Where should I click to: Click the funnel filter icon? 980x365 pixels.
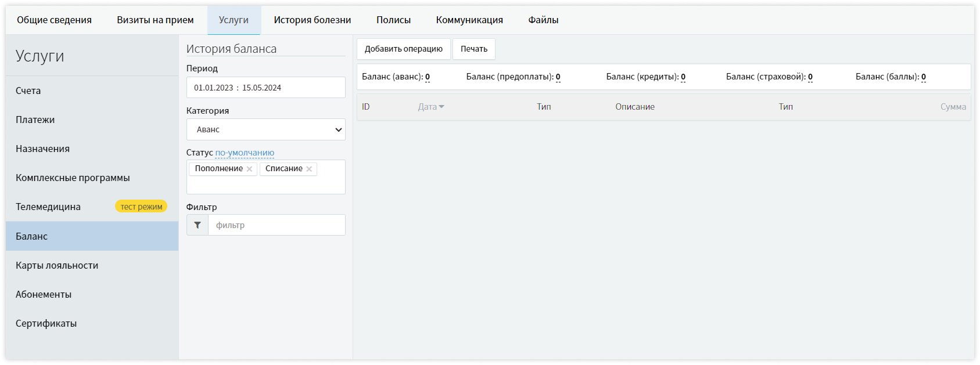point(198,225)
